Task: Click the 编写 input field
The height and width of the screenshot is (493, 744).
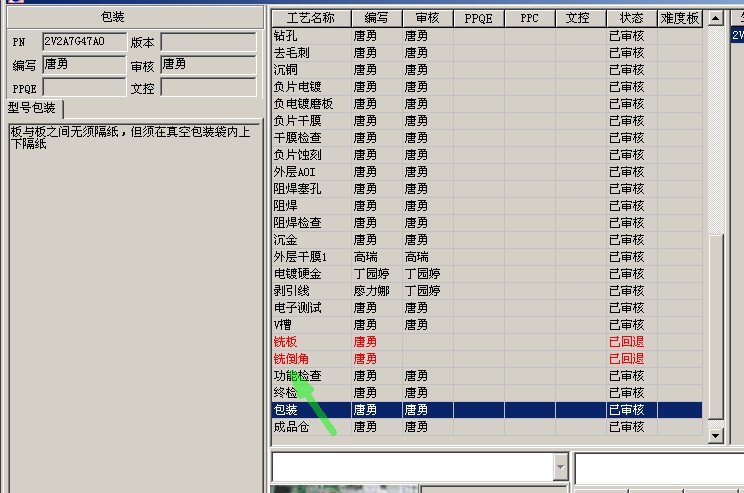Action: 84,65
